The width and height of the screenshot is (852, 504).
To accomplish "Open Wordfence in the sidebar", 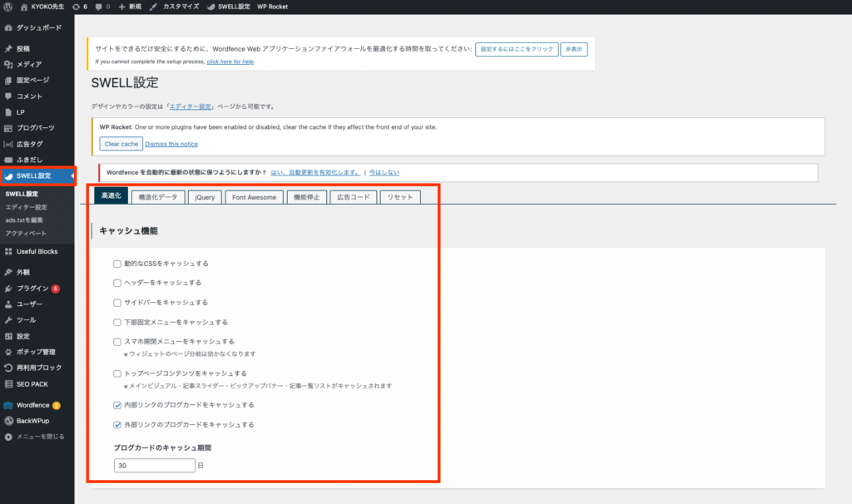I will [x=37, y=405].
